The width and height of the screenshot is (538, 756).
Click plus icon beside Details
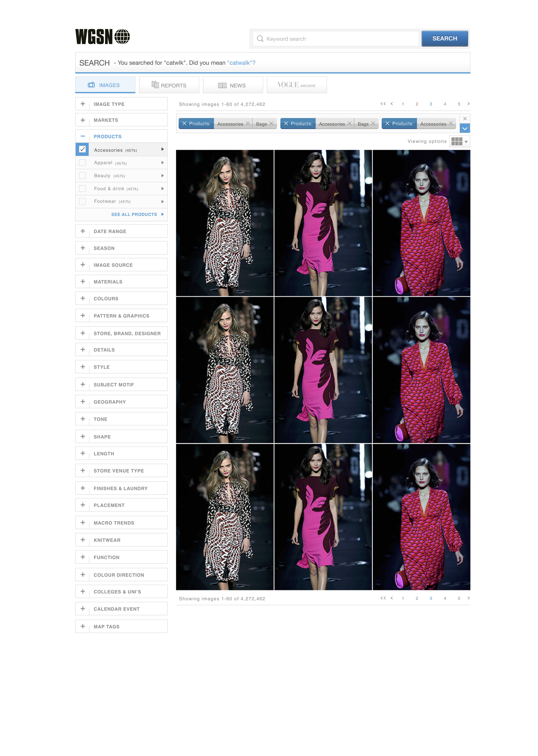(x=83, y=350)
